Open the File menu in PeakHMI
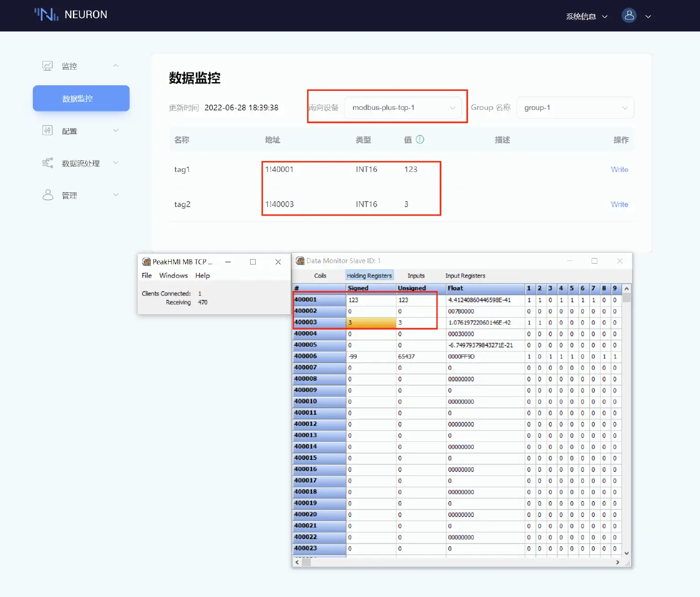 tap(146, 275)
